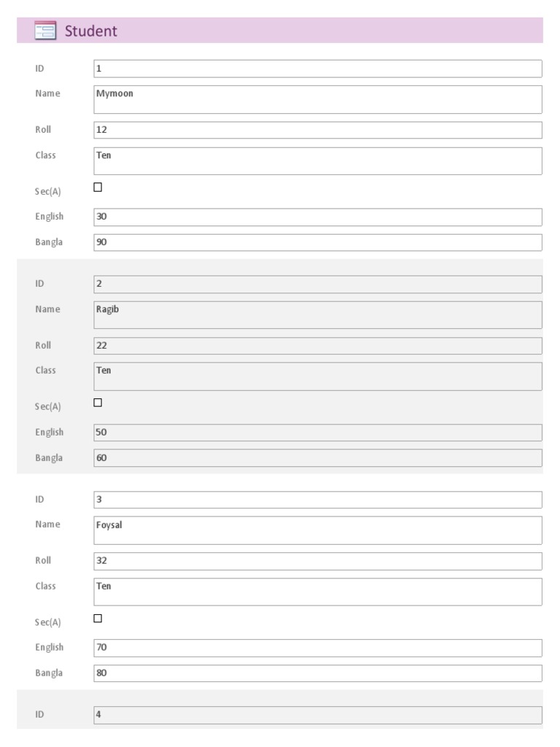Click the English field showing 70
This screenshot has width=560, height=747.
click(x=318, y=648)
